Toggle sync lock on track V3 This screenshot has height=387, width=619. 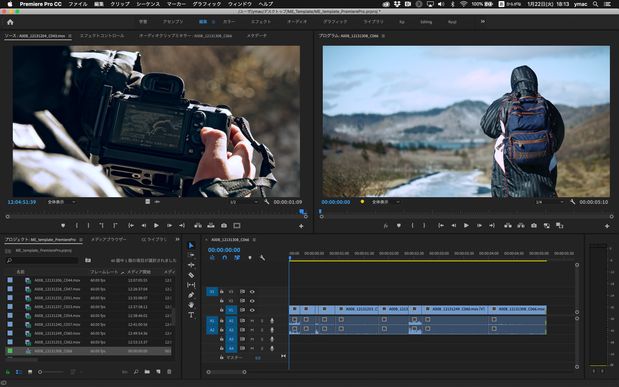pyautogui.click(x=242, y=291)
